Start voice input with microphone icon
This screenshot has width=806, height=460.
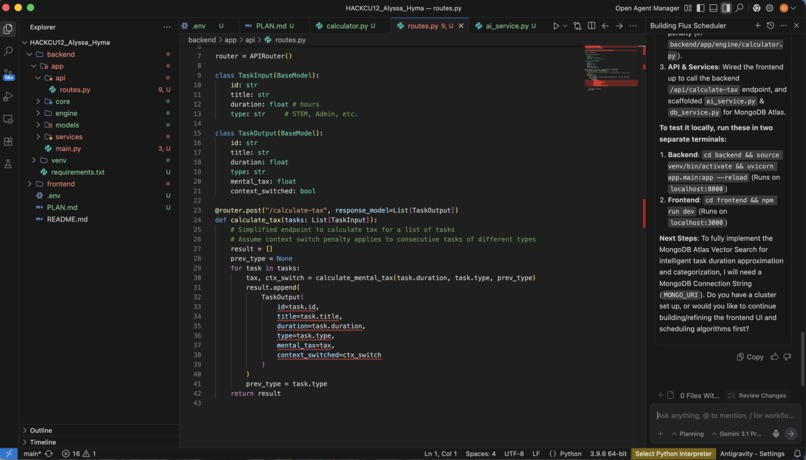[776, 434]
